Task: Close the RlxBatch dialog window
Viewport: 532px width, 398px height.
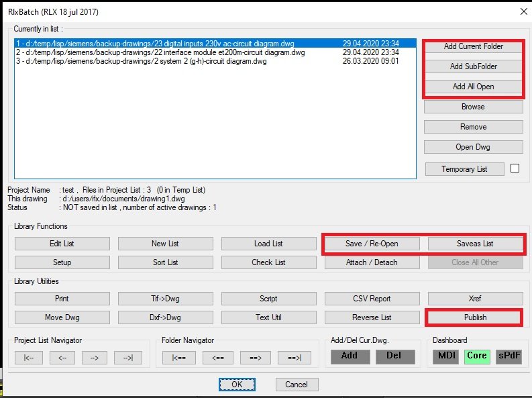Action: tap(523, 11)
